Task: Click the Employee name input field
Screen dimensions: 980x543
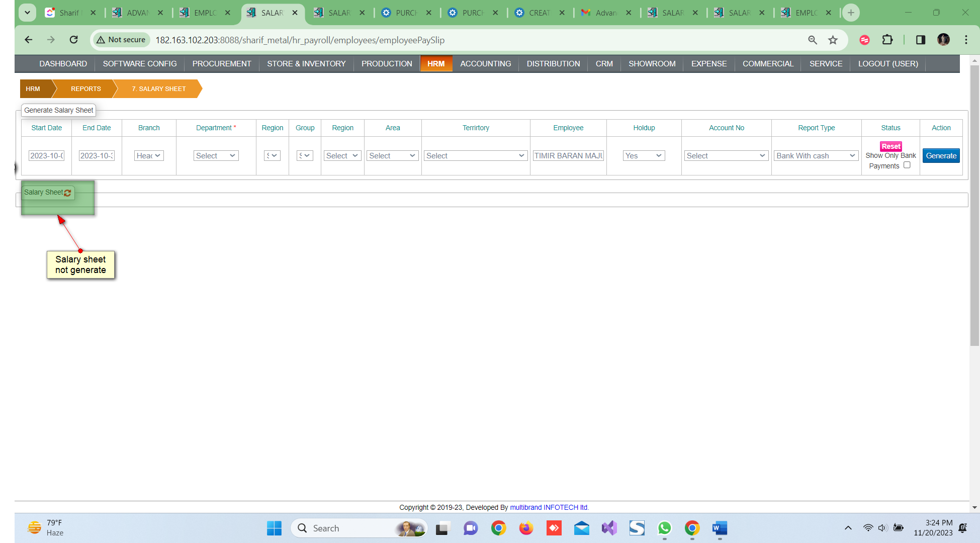Action: (x=568, y=156)
